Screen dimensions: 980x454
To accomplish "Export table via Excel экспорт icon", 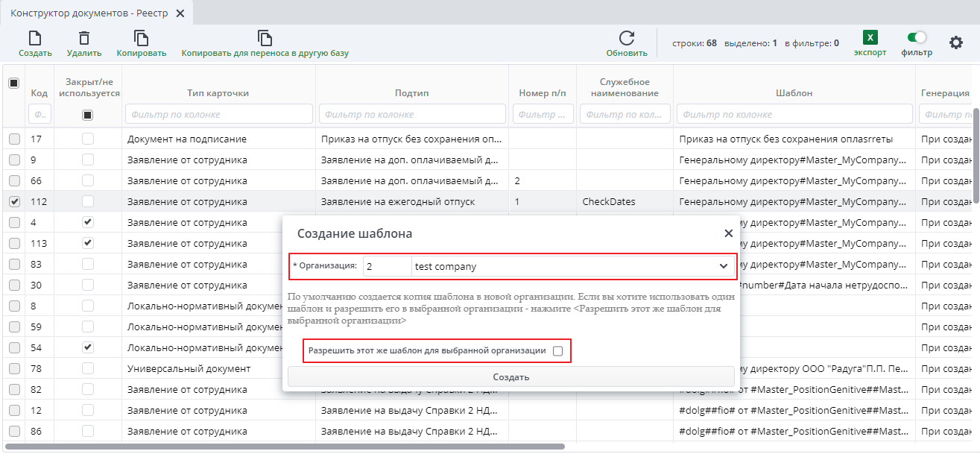I will point(870,38).
